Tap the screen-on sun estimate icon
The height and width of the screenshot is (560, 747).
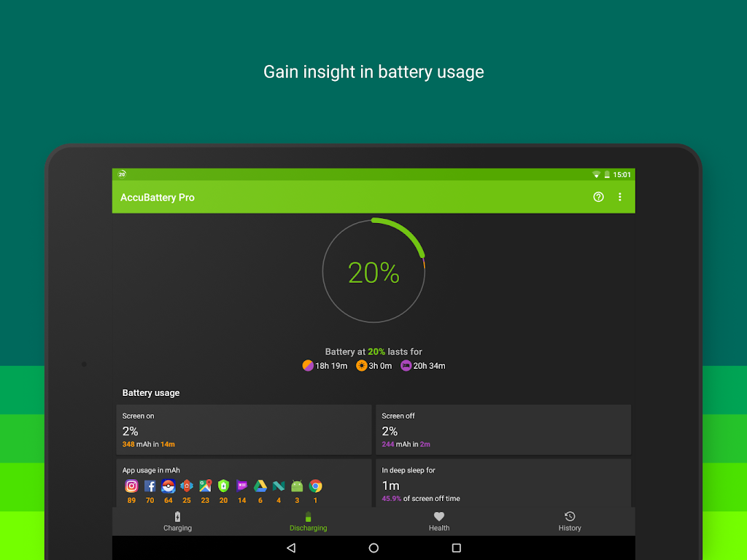click(362, 366)
